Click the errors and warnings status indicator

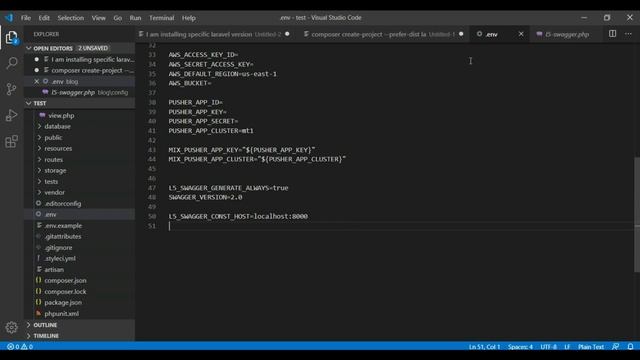pos(20,347)
